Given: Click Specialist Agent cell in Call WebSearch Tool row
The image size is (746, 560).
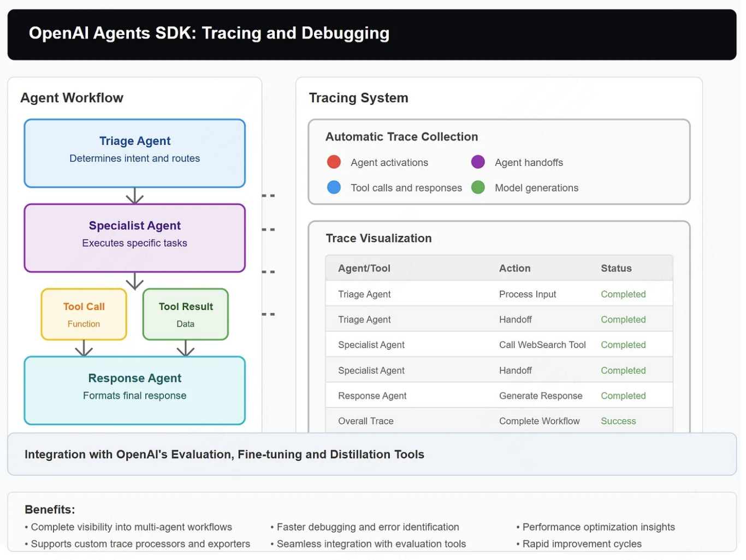Looking at the screenshot, I should point(371,345).
